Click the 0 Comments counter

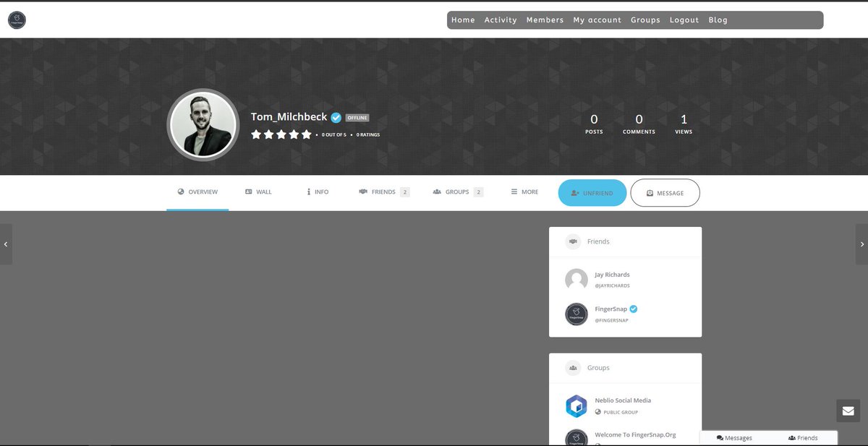[x=639, y=124]
